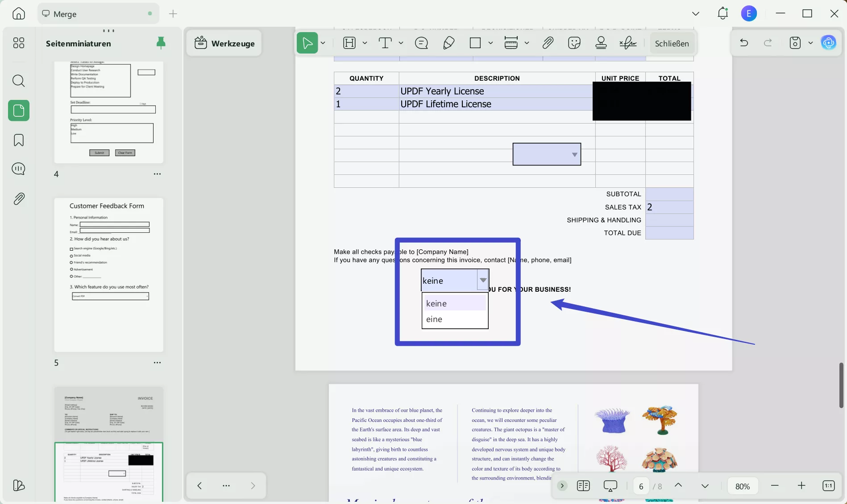The image size is (847, 504).
Task: Select the highlighter pen tool
Action: (x=448, y=42)
